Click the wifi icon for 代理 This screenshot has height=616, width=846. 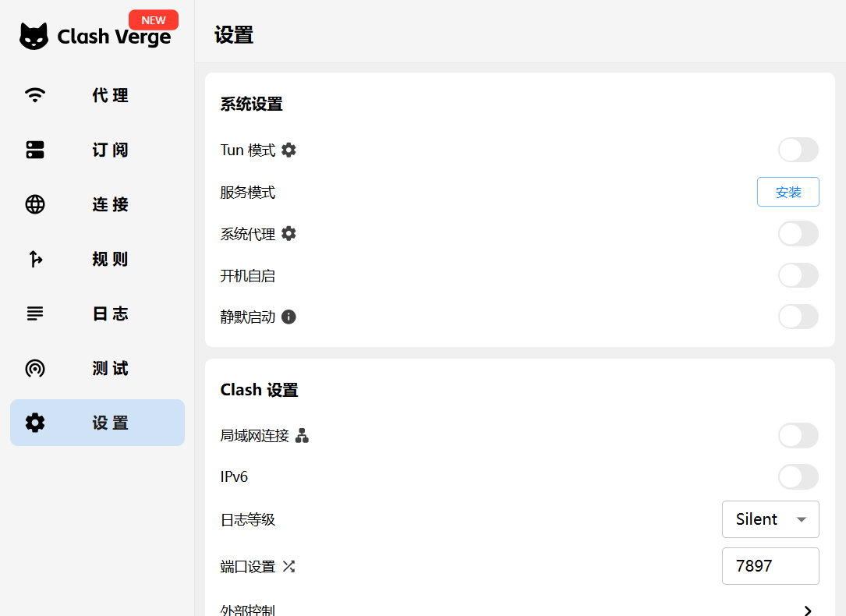[35, 95]
